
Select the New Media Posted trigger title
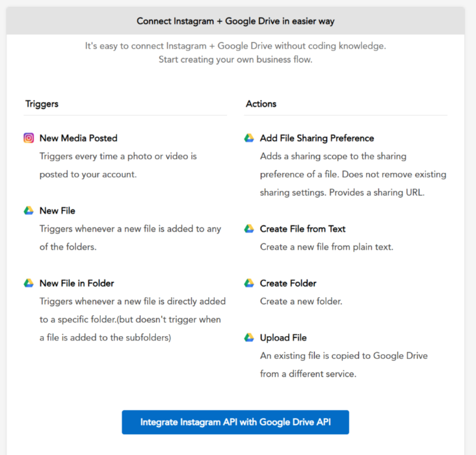(78, 138)
